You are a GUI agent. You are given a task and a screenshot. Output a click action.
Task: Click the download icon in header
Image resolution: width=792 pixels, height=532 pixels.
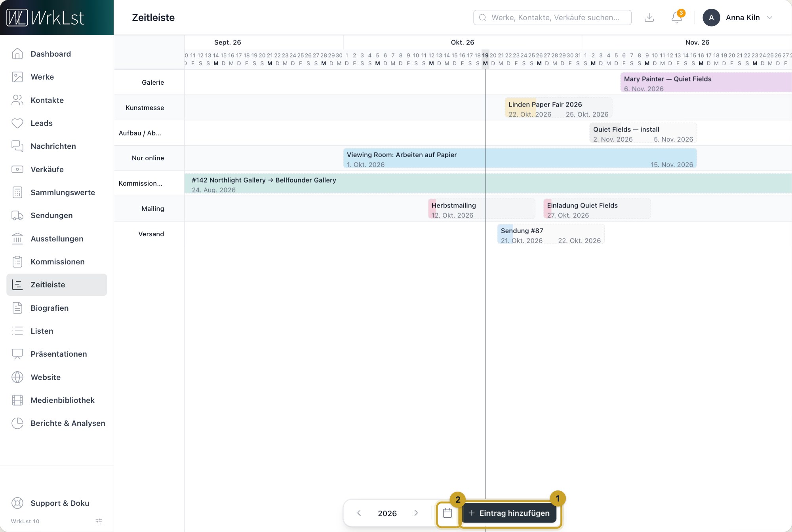pos(649,17)
